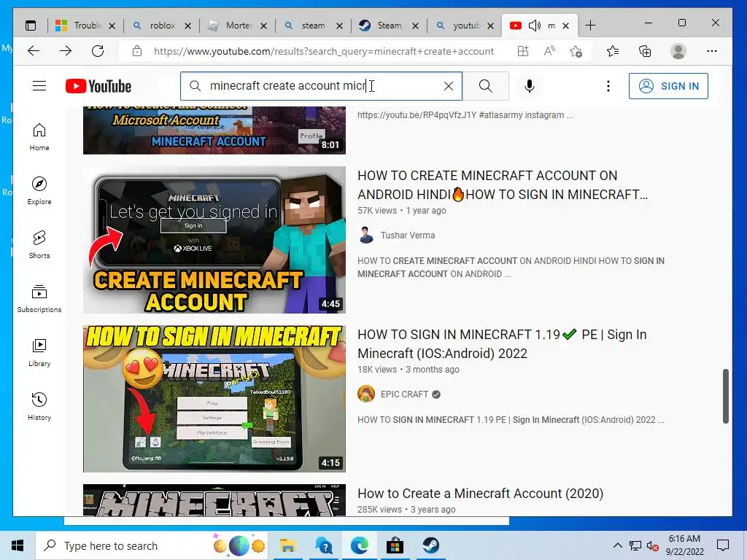Click the Edge icon in the taskbar

(360, 545)
